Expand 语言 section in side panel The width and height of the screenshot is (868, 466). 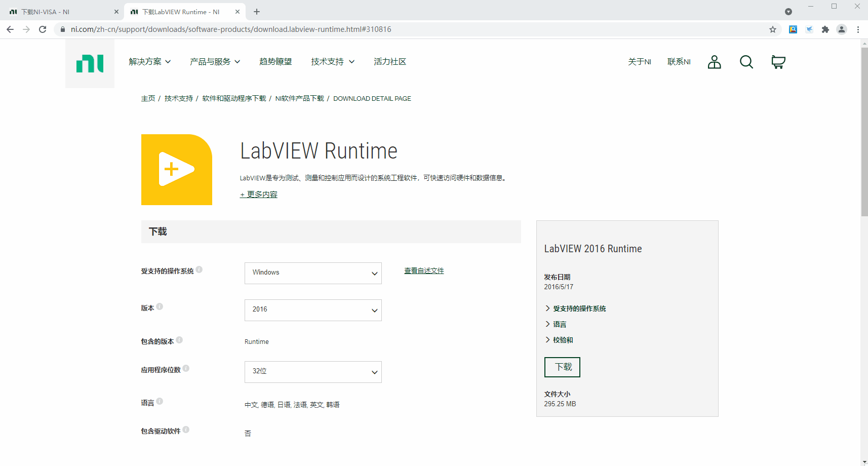point(556,324)
